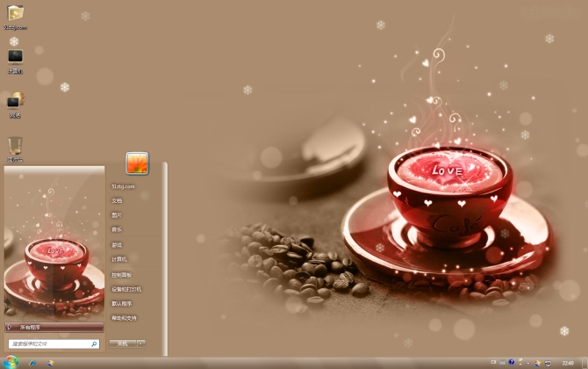The height and width of the screenshot is (369, 588).
Task: Open the blue help question-mark tray icon
Action: click(512, 362)
